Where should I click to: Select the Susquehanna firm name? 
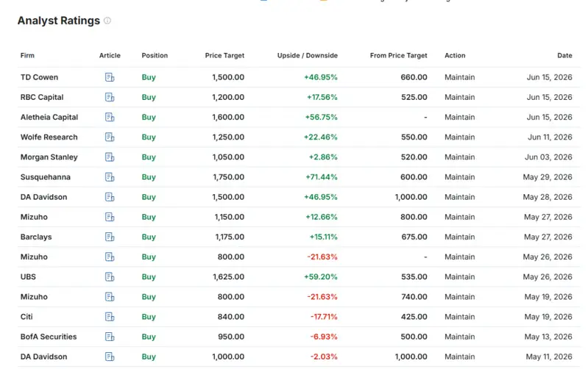[46, 177]
